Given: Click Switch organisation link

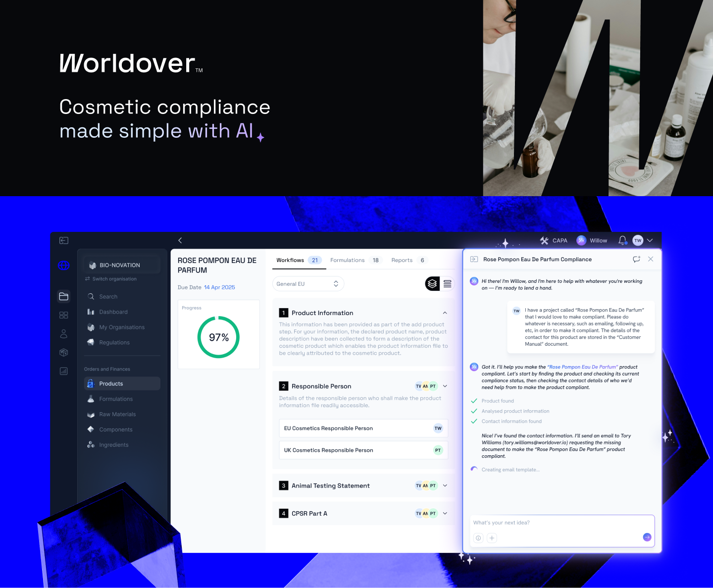Looking at the screenshot, I should click(x=111, y=279).
